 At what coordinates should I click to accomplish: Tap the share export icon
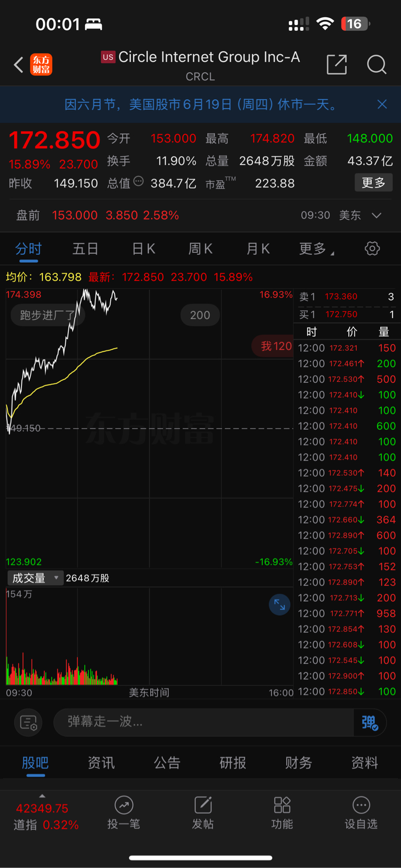[337, 64]
